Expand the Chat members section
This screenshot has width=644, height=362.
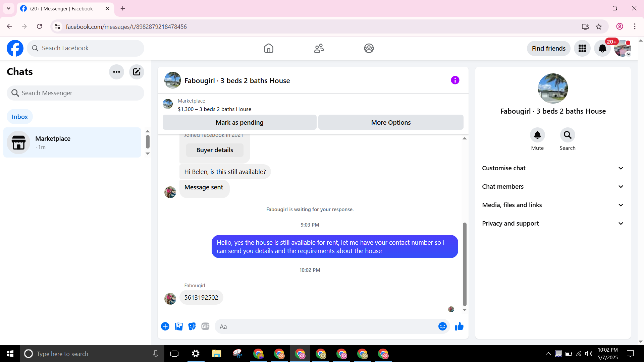(x=553, y=187)
